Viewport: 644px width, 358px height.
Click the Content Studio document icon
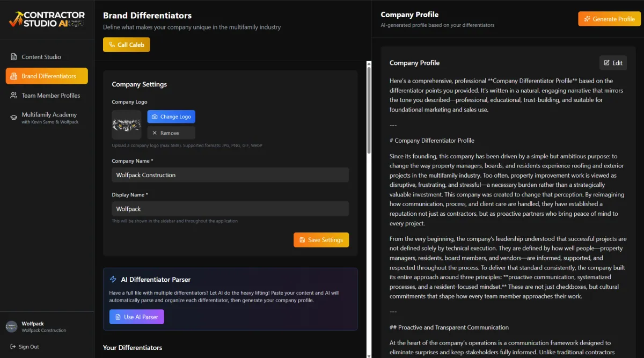13,57
